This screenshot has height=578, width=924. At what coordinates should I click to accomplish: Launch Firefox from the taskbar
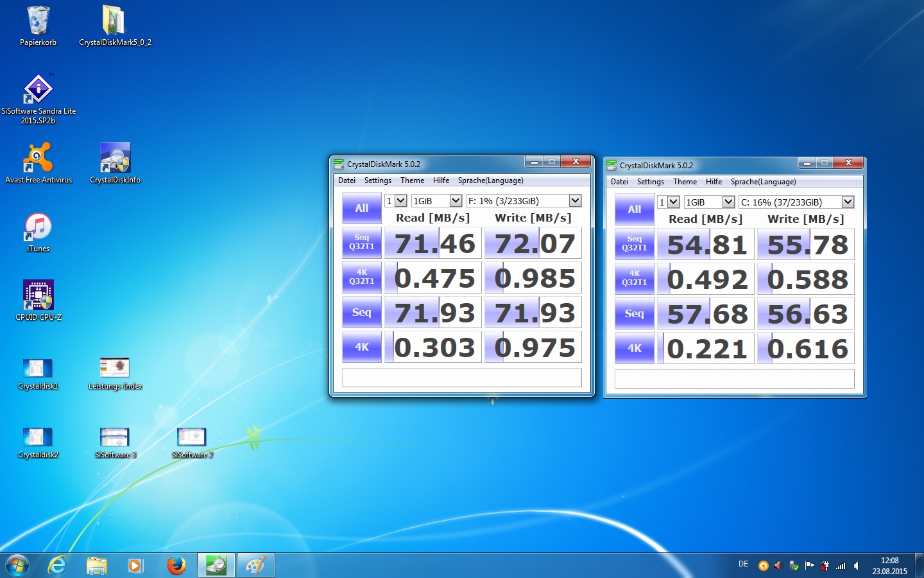click(176, 565)
